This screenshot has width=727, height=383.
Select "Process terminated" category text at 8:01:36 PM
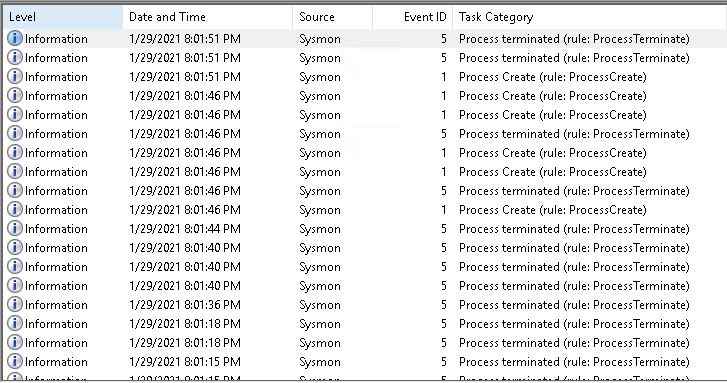(574, 305)
